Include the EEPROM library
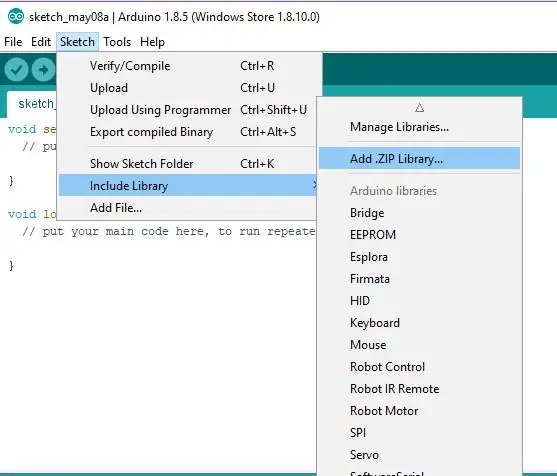The image size is (557, 476). coord(420,235)
